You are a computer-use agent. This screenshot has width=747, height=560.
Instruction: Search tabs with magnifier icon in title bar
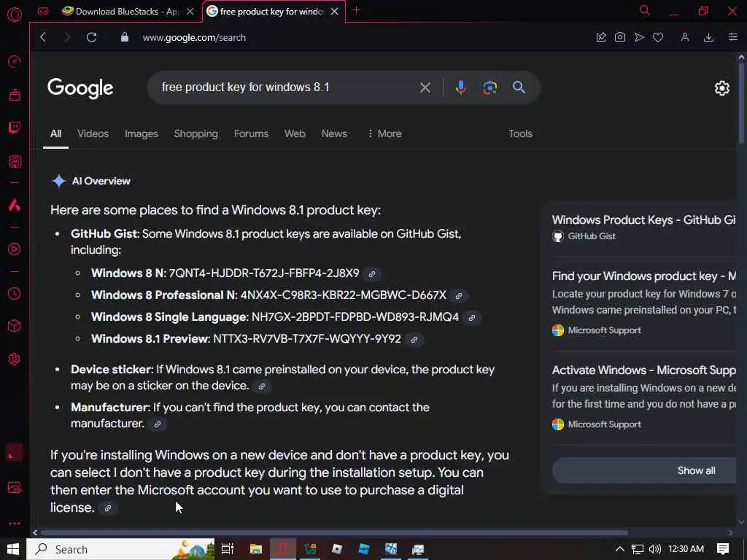(x=644, y=10)
